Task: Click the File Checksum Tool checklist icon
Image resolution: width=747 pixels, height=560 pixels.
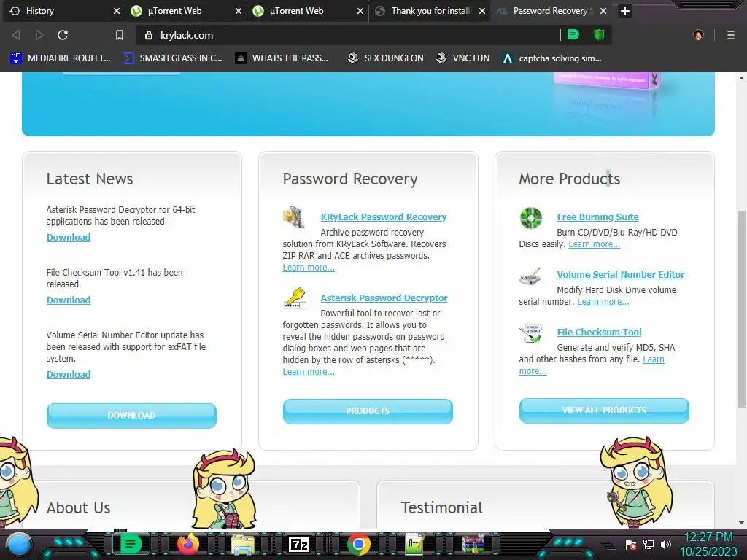Action: click(x=531, y=333)
